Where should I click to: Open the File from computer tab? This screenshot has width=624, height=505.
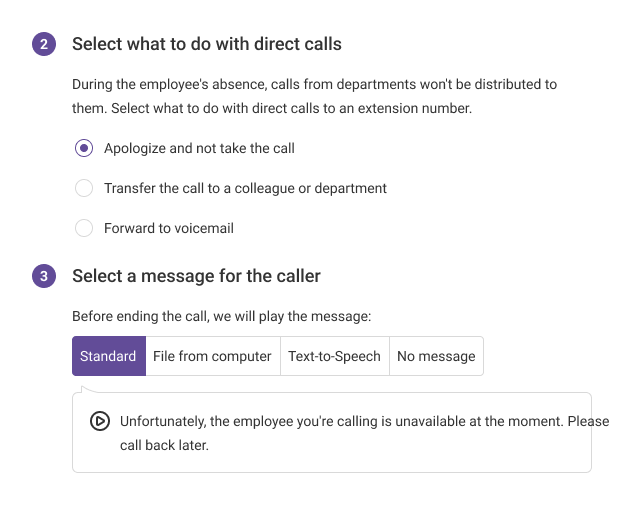click(212, 356)
